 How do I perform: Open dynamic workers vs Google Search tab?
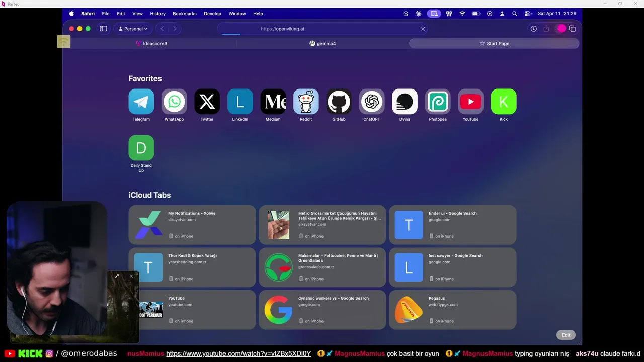323,310
